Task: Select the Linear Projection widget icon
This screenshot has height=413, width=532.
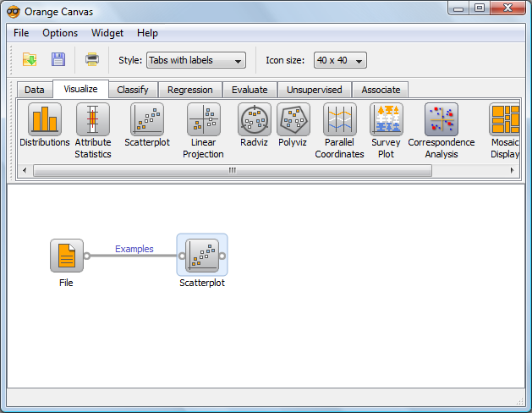Action: click(x=204, y=120)
